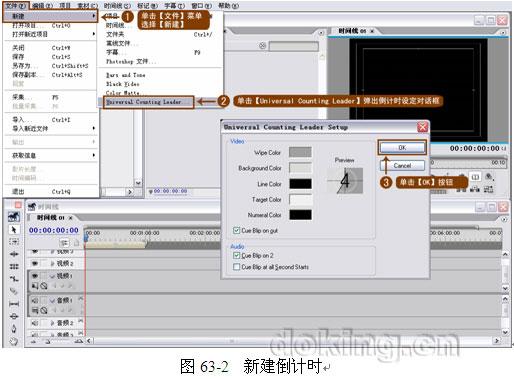
Task: Click the timeline zoom out icon
Action: tap(34, 341)
